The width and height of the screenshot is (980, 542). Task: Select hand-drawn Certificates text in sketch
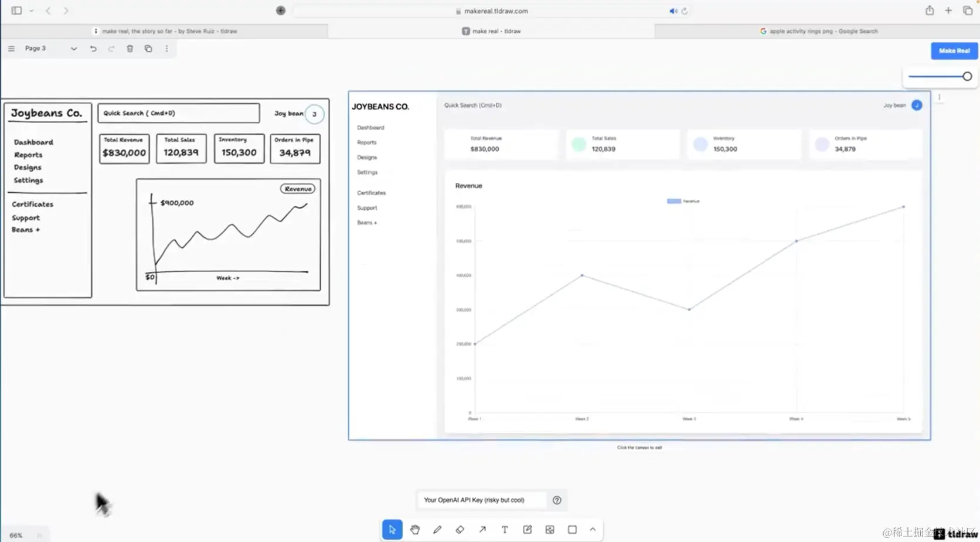point(32,204)
